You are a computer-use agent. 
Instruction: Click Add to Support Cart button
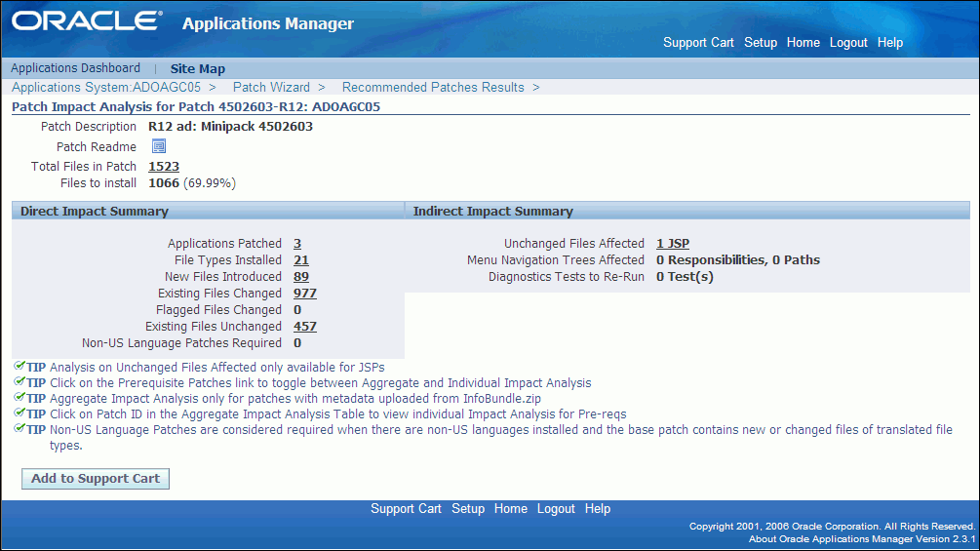point(96,479)
